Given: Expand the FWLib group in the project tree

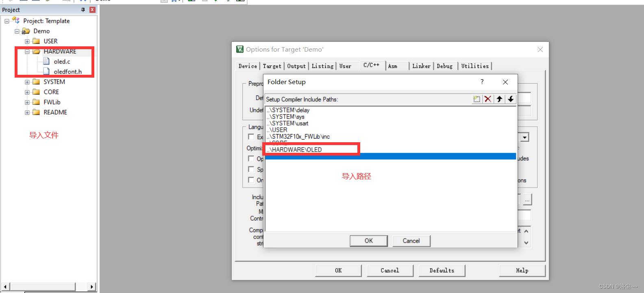Looking at the screenshot, I should 27,102.
